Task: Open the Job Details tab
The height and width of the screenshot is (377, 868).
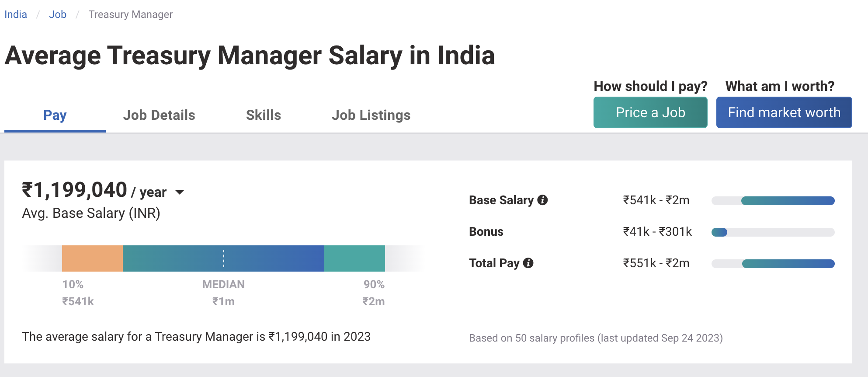Action: (x=159, y=115)
